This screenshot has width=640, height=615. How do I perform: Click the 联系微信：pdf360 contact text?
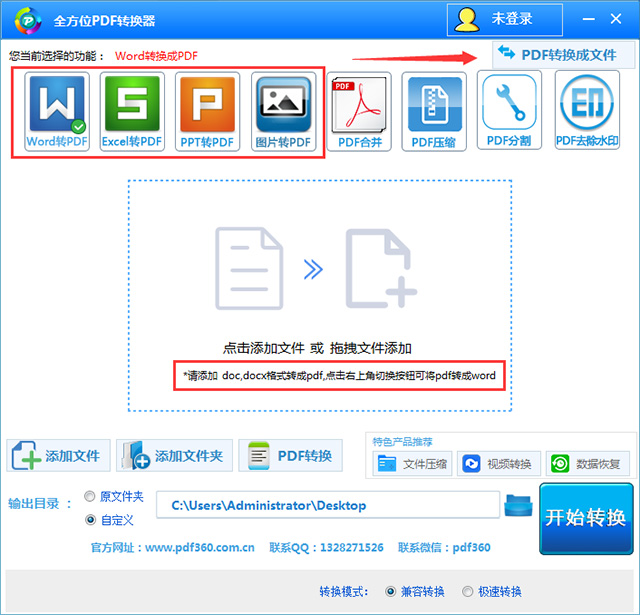[444, 547]
